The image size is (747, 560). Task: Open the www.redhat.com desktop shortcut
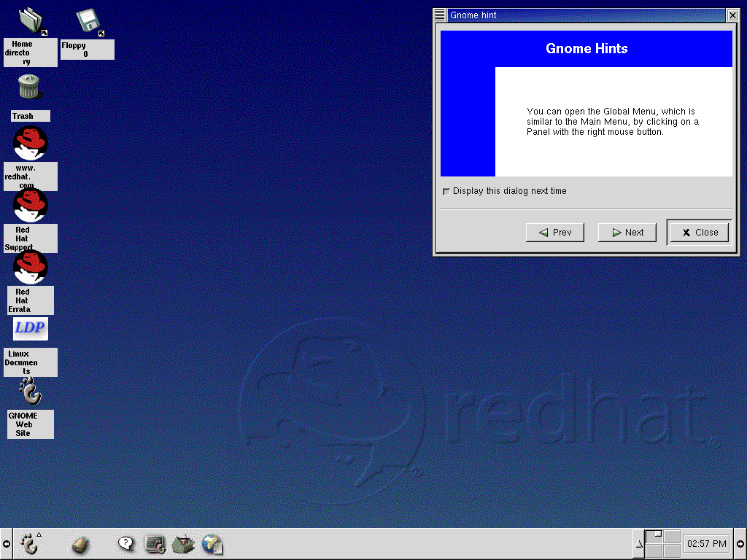(x=30, y=144)
